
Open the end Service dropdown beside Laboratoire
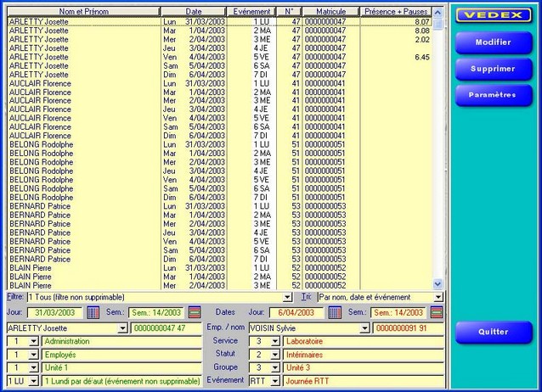pyautogui.click(x=275, y=342)
